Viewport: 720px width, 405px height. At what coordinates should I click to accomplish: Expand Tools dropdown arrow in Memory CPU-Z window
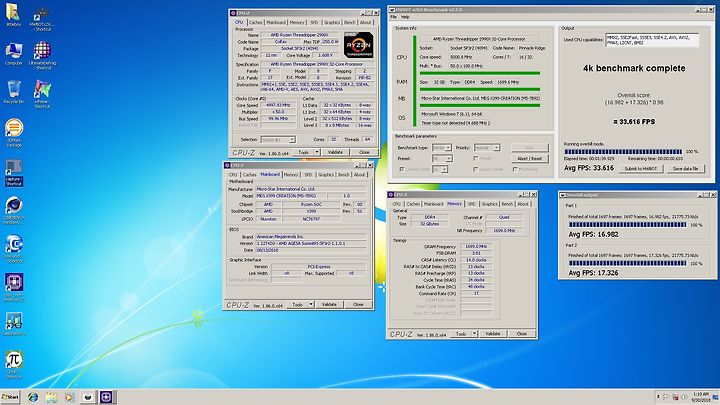[x=475, y=334]
